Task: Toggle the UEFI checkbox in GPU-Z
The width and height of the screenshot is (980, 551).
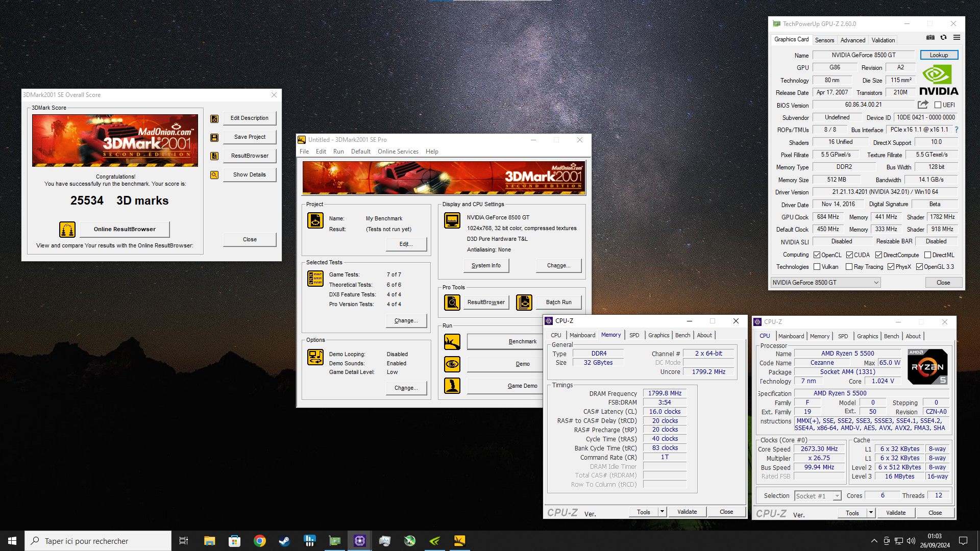Action: pyautogui.click(x=938, y=105)
